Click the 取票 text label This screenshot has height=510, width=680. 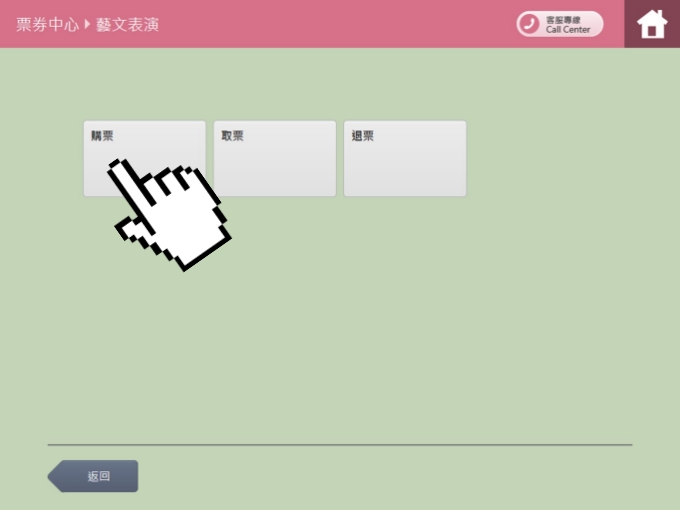(x=232, y=136)
